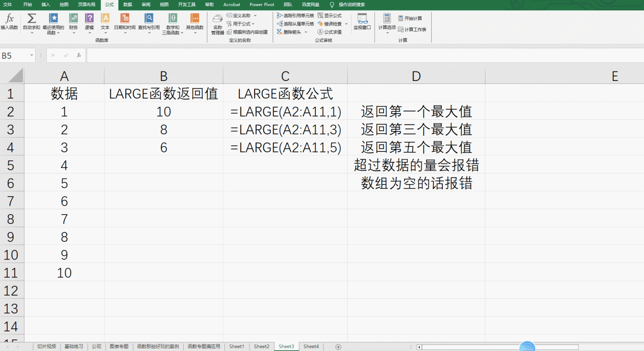Click the lightbulb Tell Me search icon
This screenshot has width=644, height=351.
(x=332, y=5)
